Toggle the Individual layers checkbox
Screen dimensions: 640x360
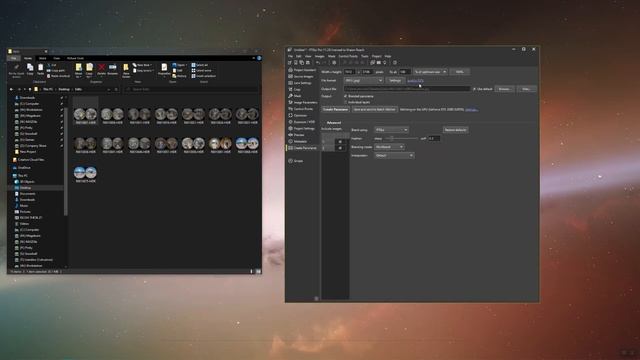(x=346, y=102)
